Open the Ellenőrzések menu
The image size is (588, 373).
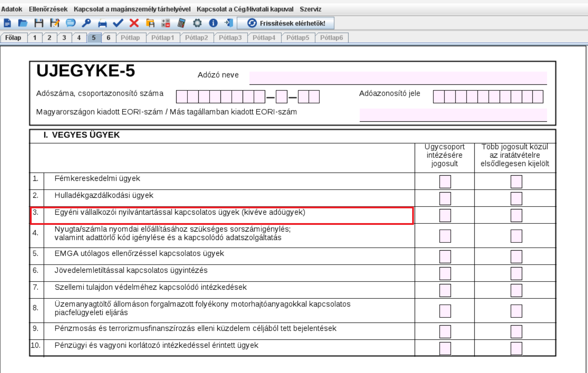tap(48, 9)
